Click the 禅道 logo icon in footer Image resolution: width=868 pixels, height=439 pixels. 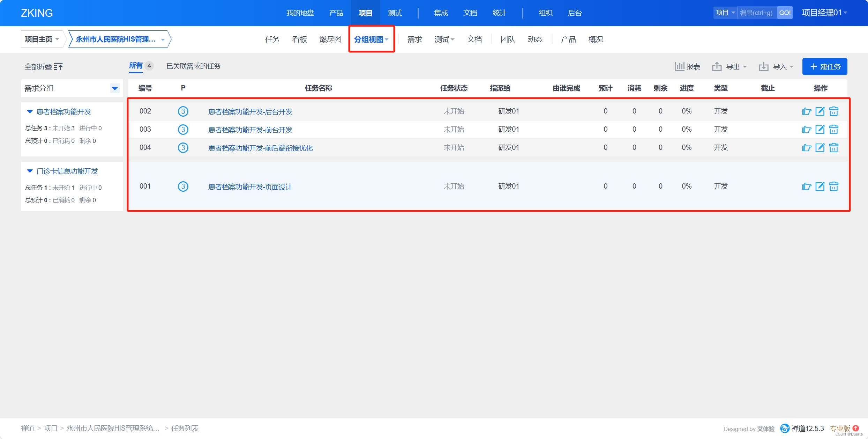click(x=785, y=428)
